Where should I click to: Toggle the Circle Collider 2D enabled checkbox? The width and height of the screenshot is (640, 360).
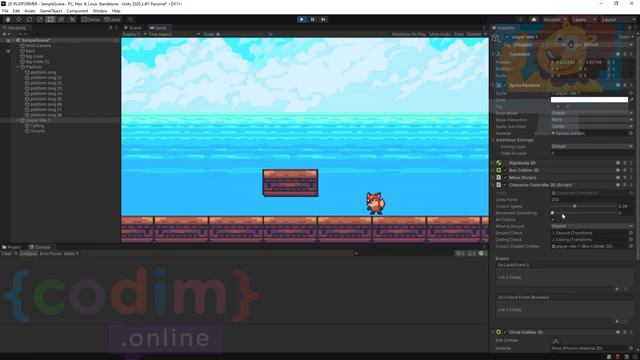point(505,332)
